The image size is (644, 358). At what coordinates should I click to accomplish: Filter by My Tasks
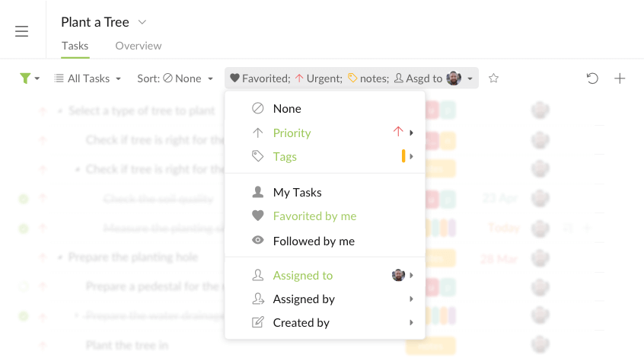pos(297,193)
